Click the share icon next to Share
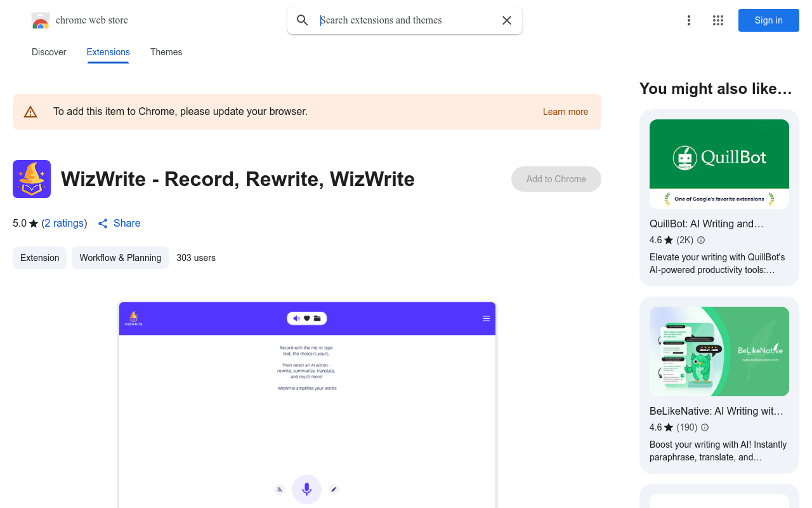Screen dimensions: 812x508 click(103, 224)
